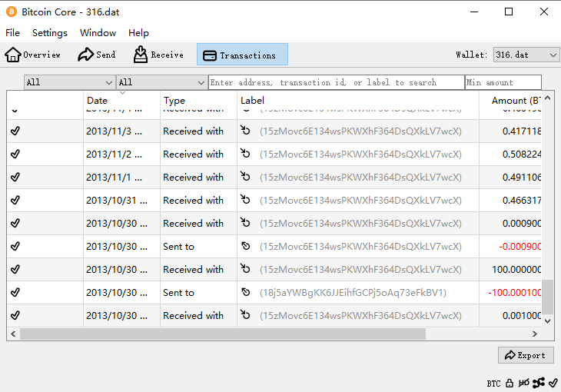Open the Overview page
561x392 pixels.
33,55
